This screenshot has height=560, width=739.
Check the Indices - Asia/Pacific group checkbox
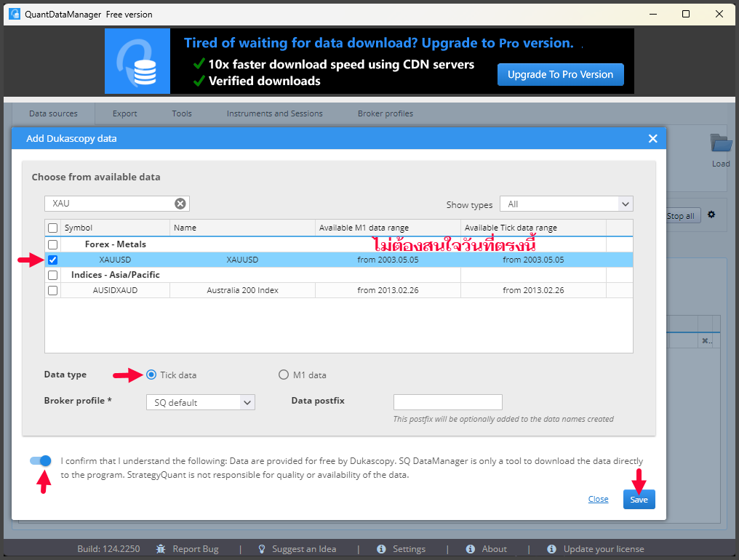click(53, 276)
